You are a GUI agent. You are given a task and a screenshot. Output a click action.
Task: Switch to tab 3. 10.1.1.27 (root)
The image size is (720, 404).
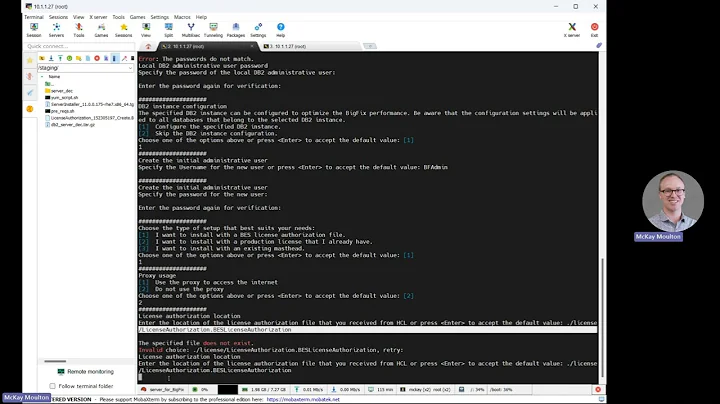pos(310,46)
